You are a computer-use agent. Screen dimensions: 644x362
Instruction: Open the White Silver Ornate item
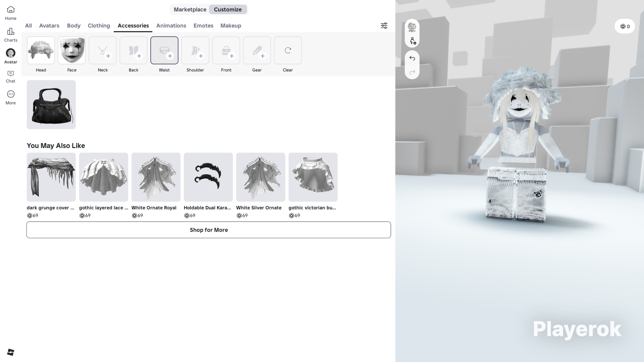pyautogui.click(x=261, y=177)
